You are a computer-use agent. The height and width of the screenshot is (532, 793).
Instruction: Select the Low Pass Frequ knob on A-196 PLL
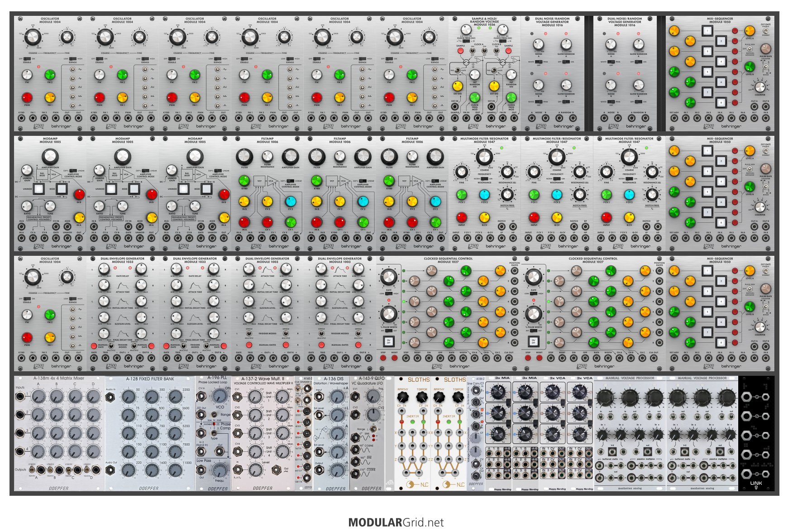pos(220,470)
